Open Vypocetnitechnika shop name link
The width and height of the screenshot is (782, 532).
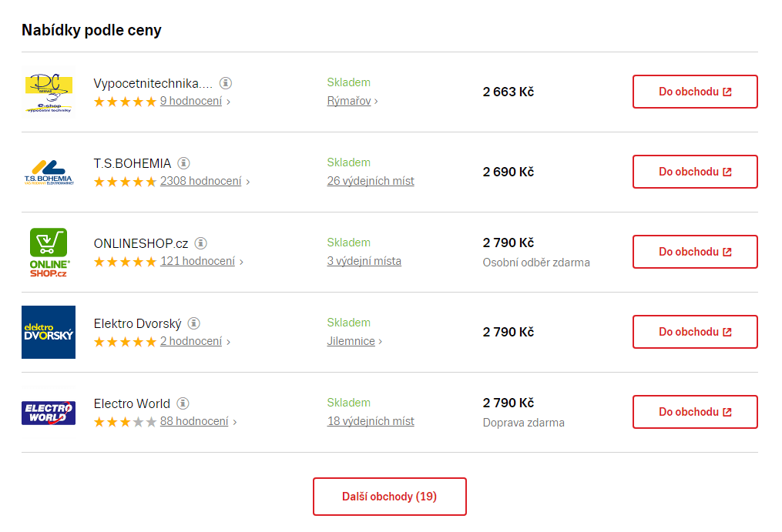tap(153, 83)
